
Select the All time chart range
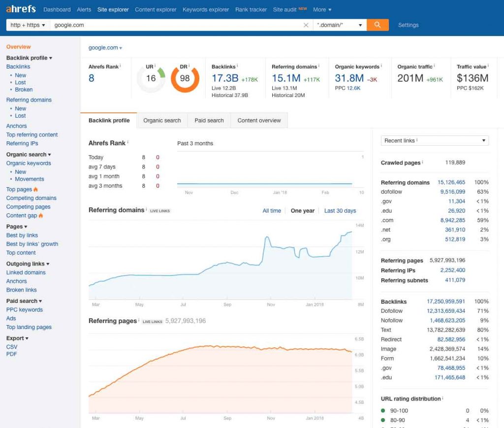pyautogui.click(x=272, y=211)
